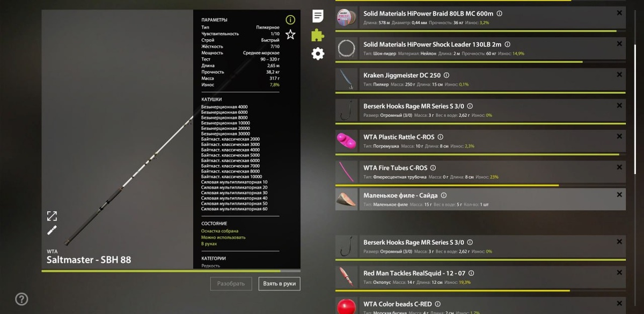The image size is (644, 314).
Task: Show info for HiPower Shock Leader 130LB
Action: 508,45
